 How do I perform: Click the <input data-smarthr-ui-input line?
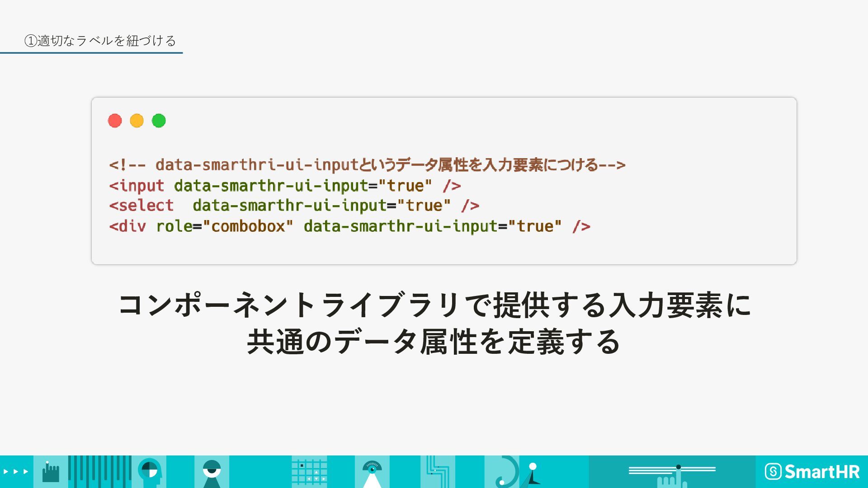(x=285, y=186)
